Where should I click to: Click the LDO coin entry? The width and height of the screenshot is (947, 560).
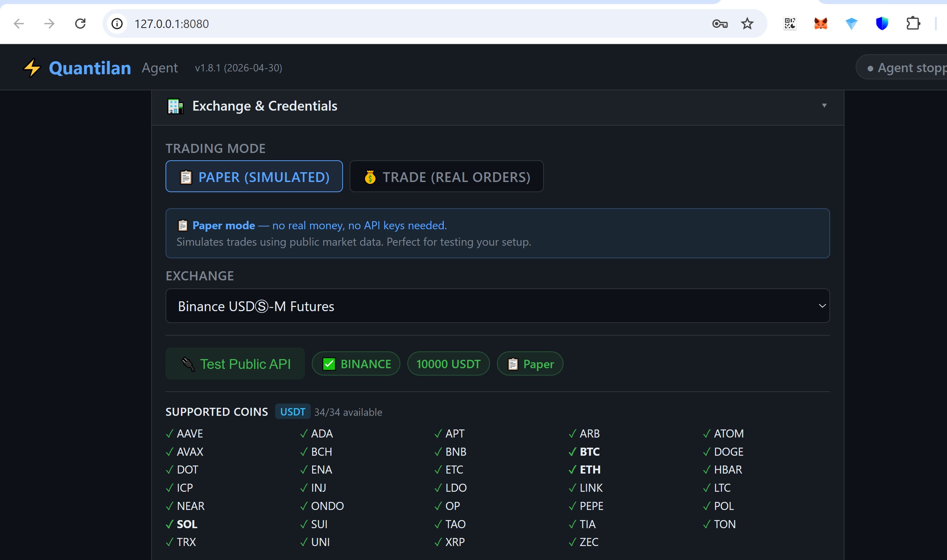[x=450, y=488]
